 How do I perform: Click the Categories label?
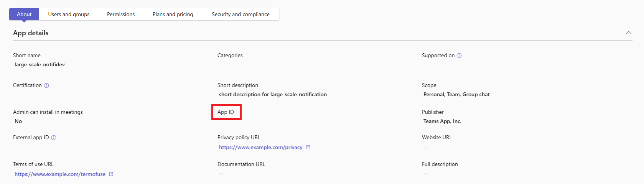tap(230, 55)
